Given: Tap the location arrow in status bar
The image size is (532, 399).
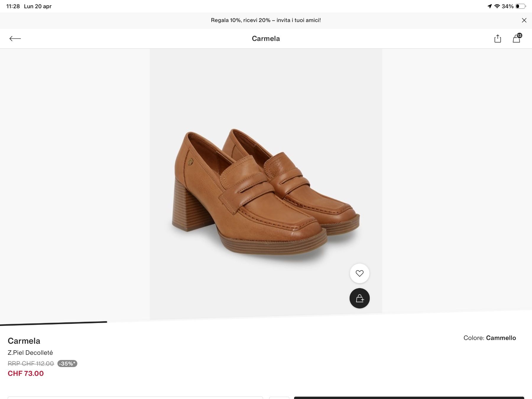Looking at the screenshot, I should [489, 6].
